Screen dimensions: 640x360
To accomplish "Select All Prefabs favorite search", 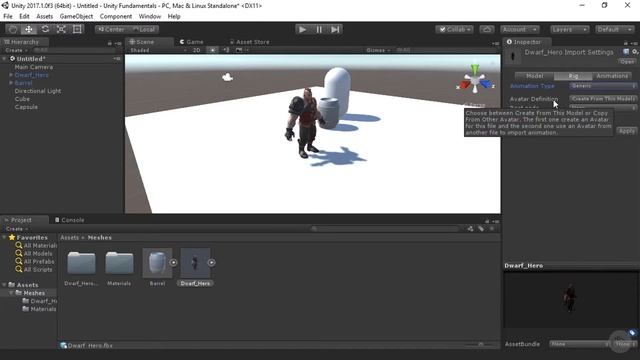I will click(35, 262).
